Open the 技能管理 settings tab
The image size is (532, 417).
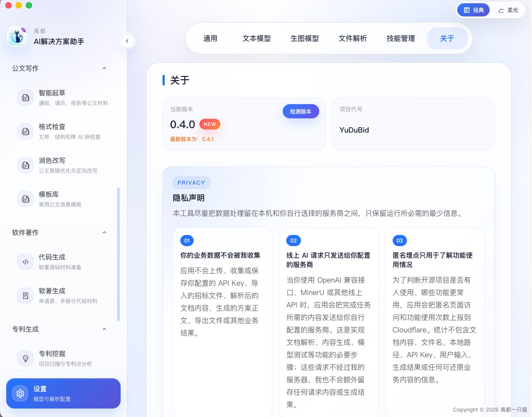(x=401, y=38)
